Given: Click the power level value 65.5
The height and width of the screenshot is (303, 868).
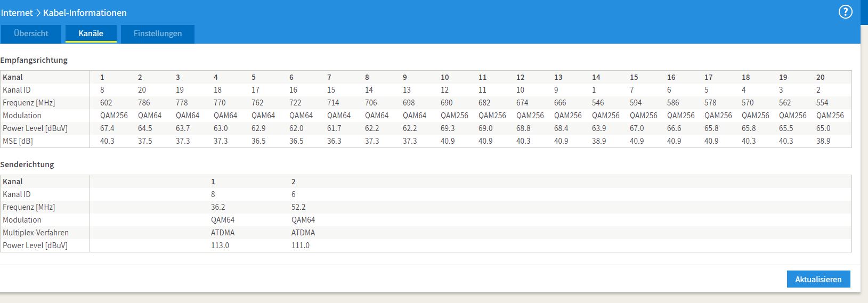Looking at the screenshot, I should coord(786,128).
